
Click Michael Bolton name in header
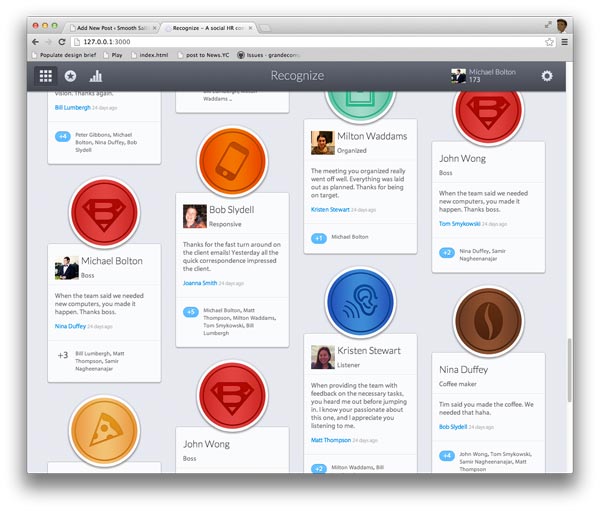pyautogui.click(x=492, y=72)
